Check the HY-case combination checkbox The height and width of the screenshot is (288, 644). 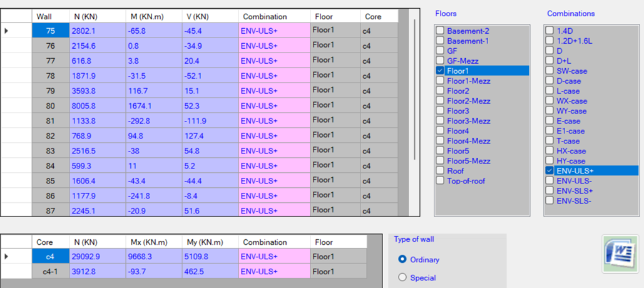pyautogui.click(x=549, y=161)
